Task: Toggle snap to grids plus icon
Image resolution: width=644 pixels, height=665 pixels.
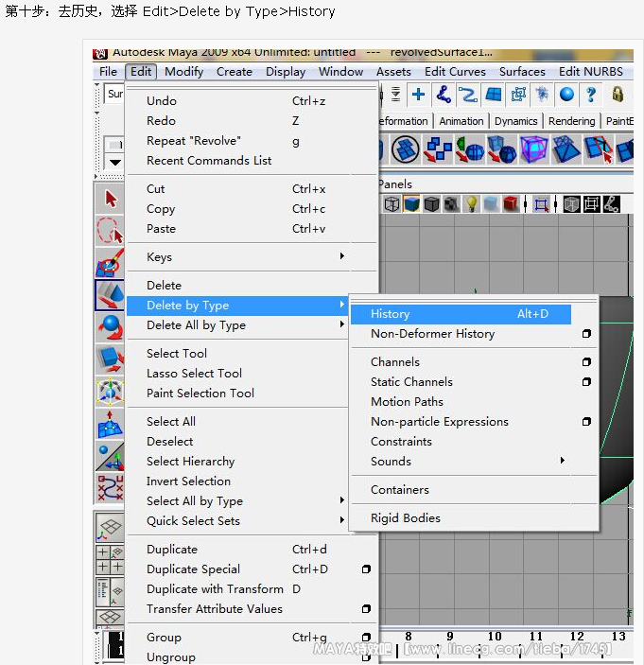Action: pyautogui.click(x=418, y=95)
